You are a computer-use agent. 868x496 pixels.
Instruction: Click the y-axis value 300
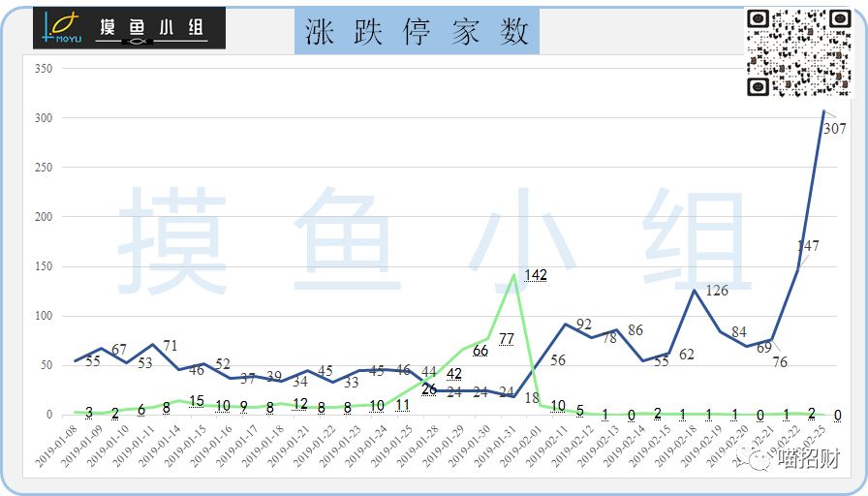point(44,118)
